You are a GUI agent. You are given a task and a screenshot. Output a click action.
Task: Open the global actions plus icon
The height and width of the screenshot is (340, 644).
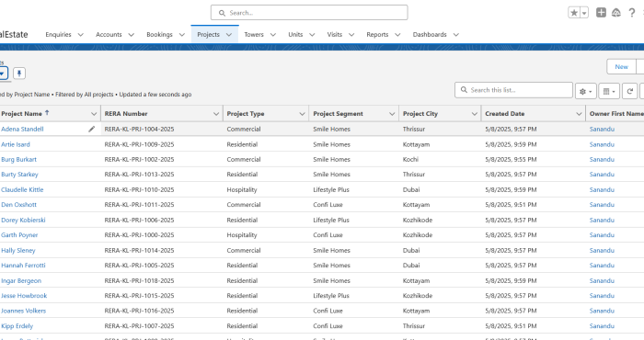tap(601, 13)
